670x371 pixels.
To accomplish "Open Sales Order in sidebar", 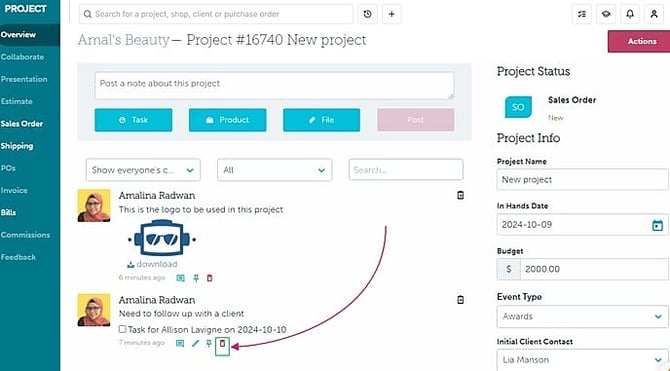I will (x=22, y=124).
